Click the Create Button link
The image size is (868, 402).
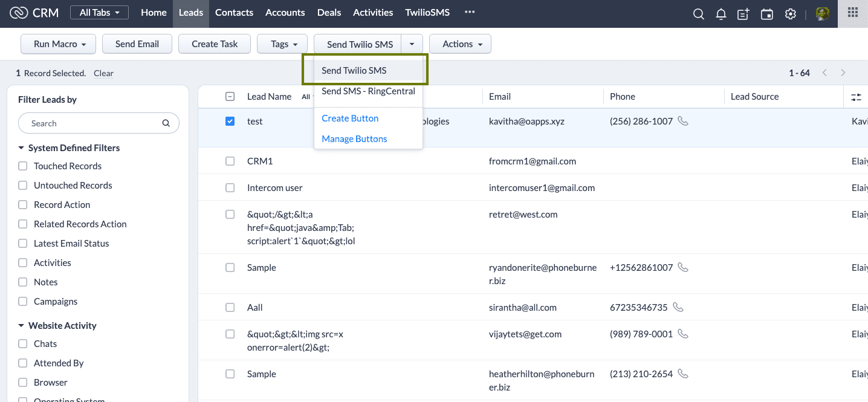coord(350,118)
